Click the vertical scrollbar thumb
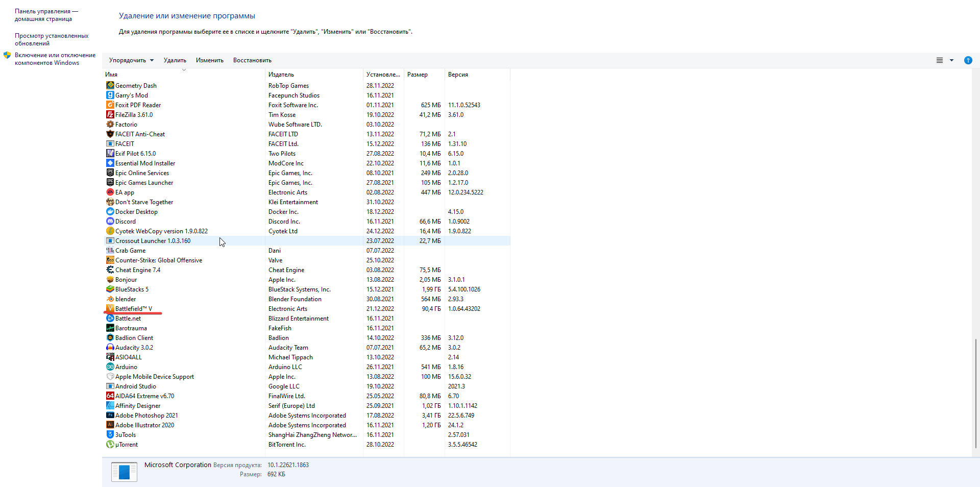 click(975, 394)
